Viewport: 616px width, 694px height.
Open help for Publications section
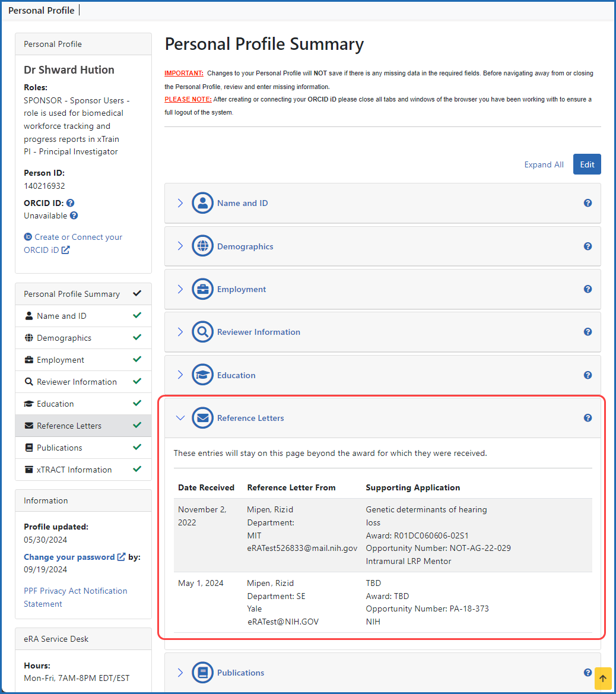pyautogui.click(x=588, y=672)
